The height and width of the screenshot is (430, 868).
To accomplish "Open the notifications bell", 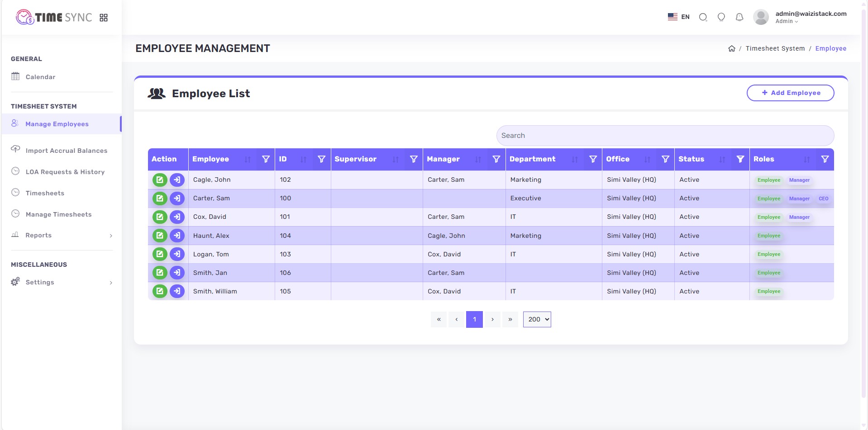I will click(x=739, y=17).
